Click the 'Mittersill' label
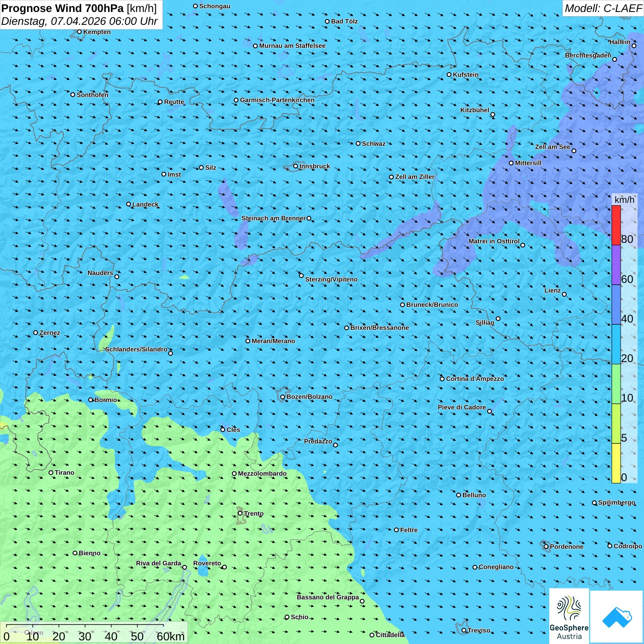644x644 pixels. (528, 163)
